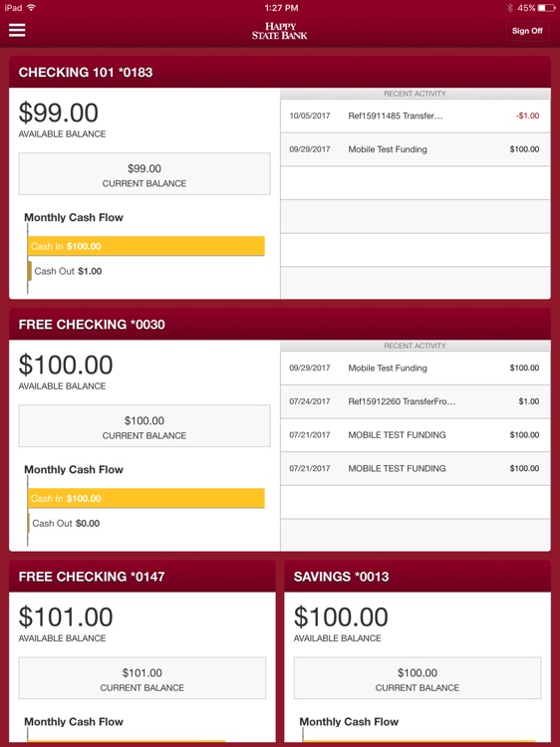This screenshot has height=747, width=560.
Task: Open the Free Checking *0147 account
Action: tap(142, 577)
